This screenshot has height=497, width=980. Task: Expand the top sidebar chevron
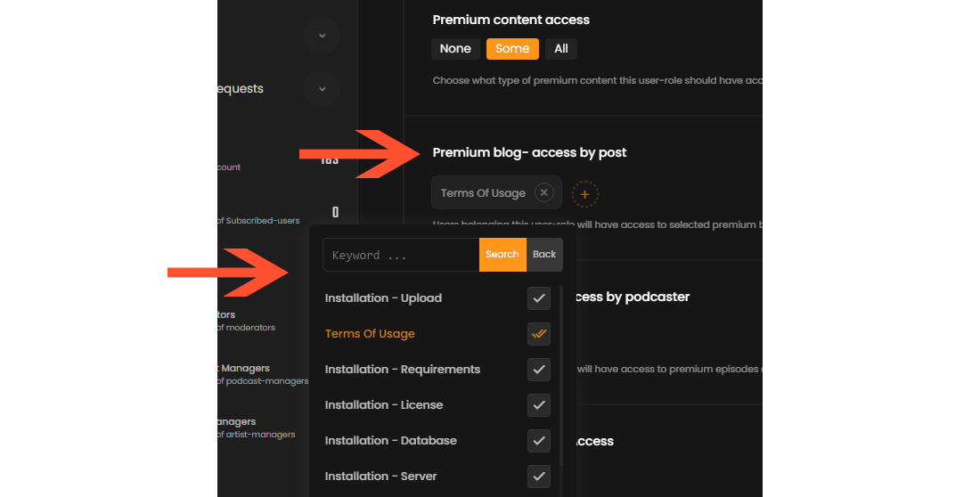tap(322, 36)
